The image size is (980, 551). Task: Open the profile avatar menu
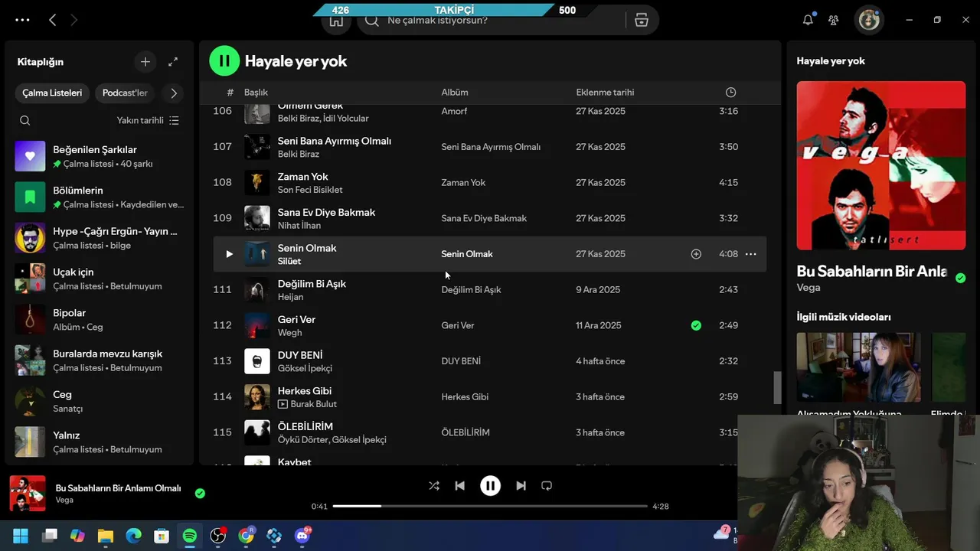(869, 20)
